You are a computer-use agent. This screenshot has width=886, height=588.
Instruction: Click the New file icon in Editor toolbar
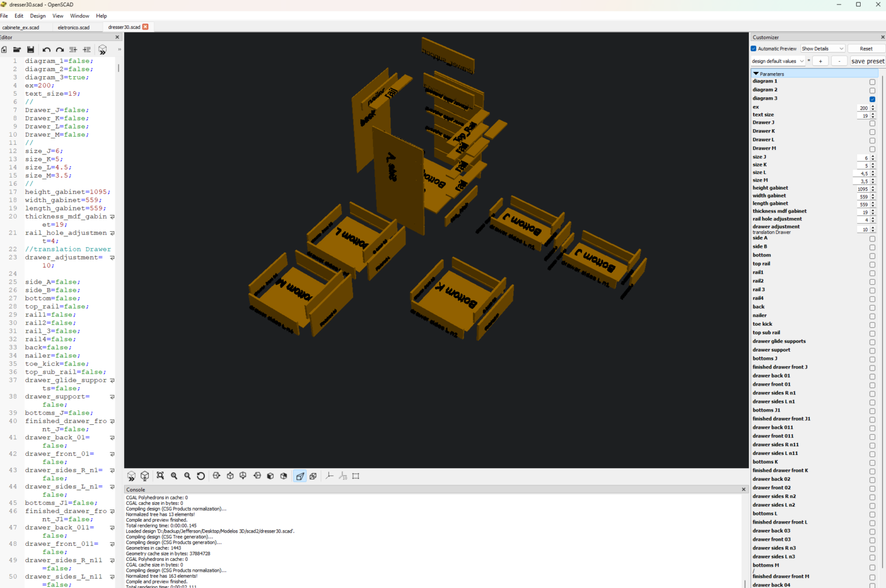(x=4, y=50)
